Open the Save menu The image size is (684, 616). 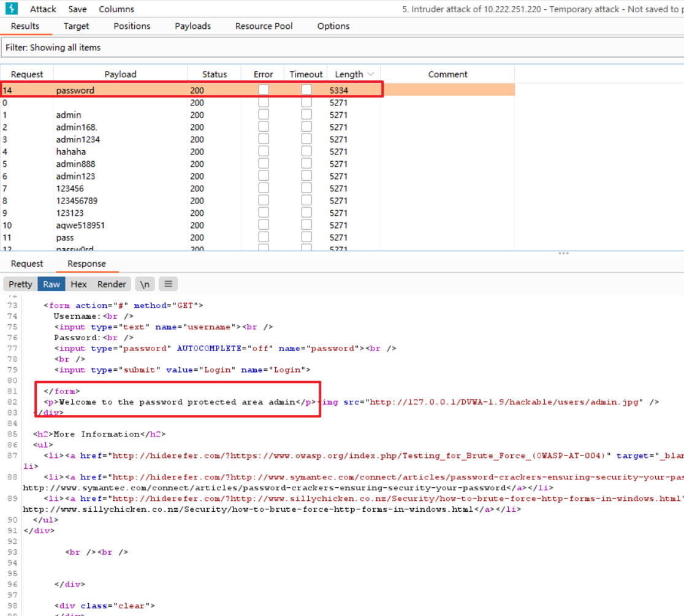(x=77, y=9)
